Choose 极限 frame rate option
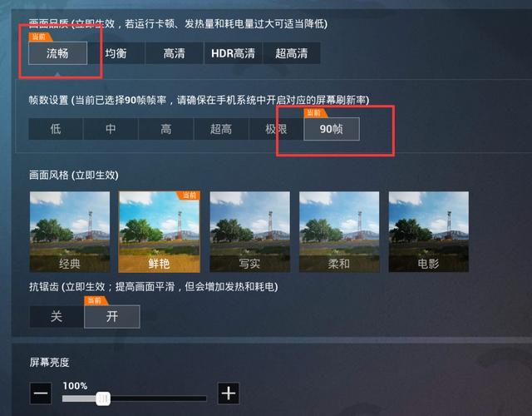 click(276, 129)
